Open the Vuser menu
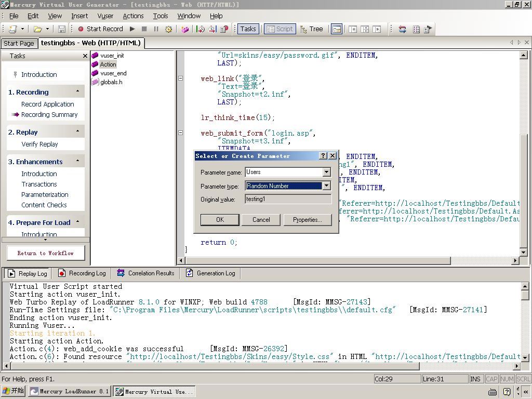The image size is (532, 399). click(x=105, y=16)
